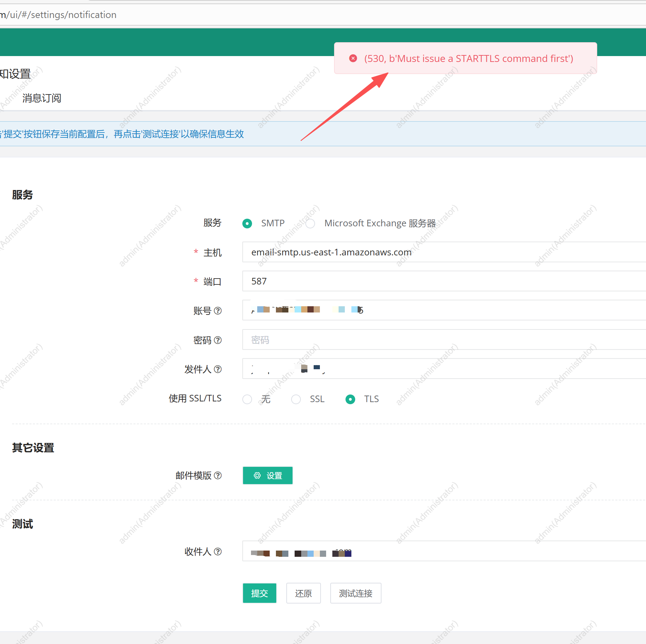Click the help icon next to 邮件模版
This screenshot has height=644, width=646.
(x=218, y=475)
